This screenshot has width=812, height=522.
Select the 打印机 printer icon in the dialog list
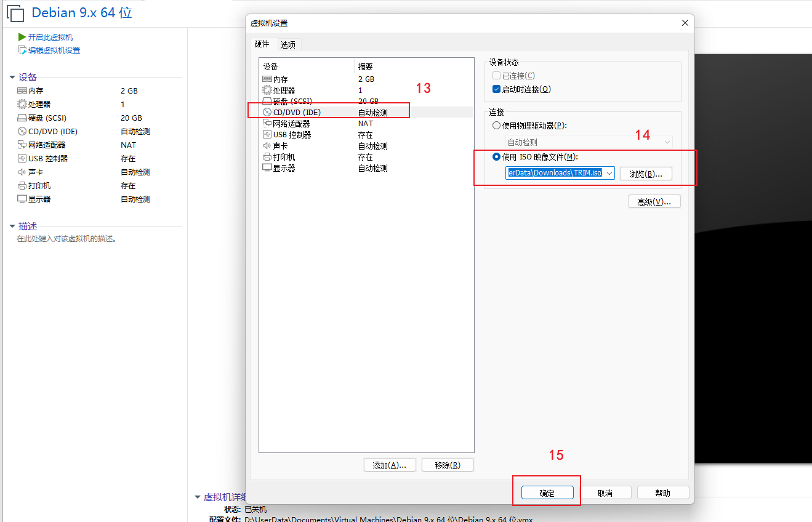pos(267,157)
